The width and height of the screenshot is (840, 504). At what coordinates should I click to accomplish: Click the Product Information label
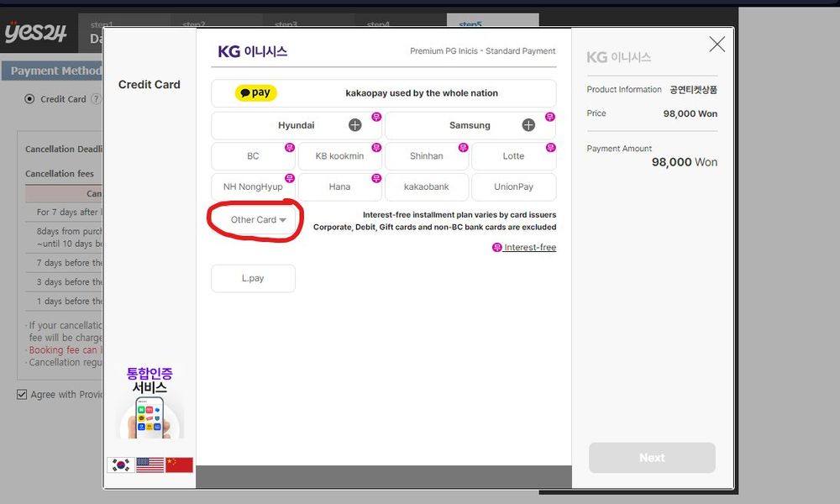click(x=624, y=89)
